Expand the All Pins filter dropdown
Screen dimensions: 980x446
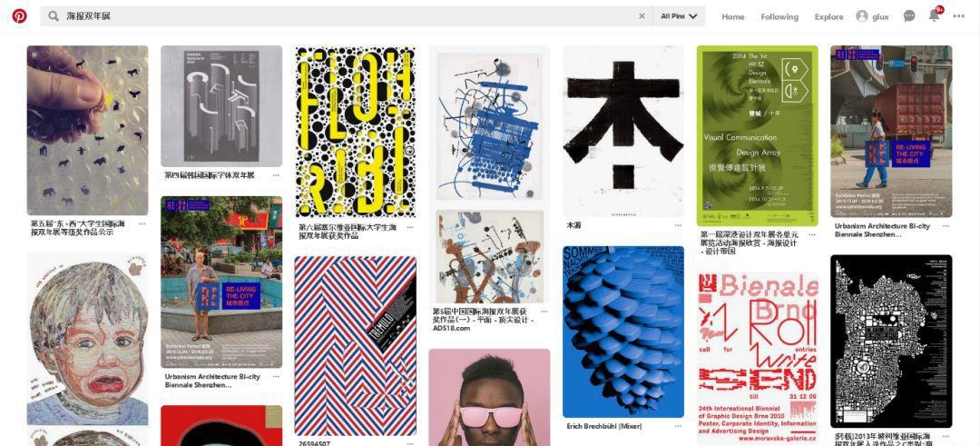679,16
